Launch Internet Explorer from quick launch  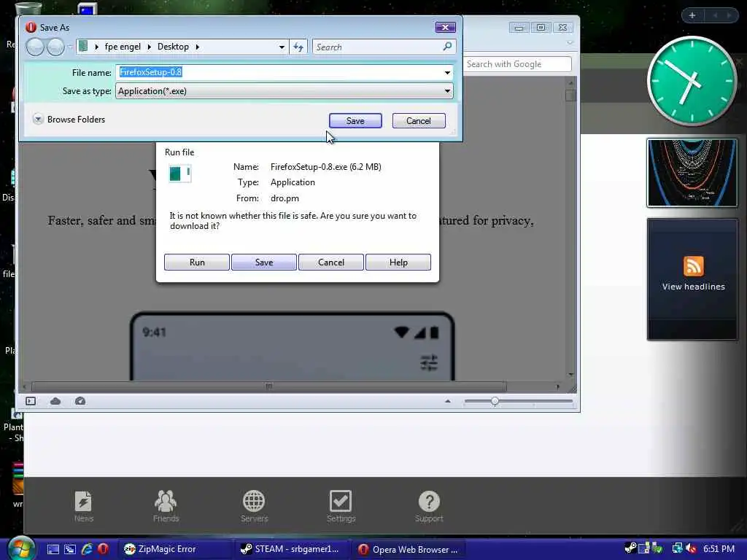[x=87, y=549]
